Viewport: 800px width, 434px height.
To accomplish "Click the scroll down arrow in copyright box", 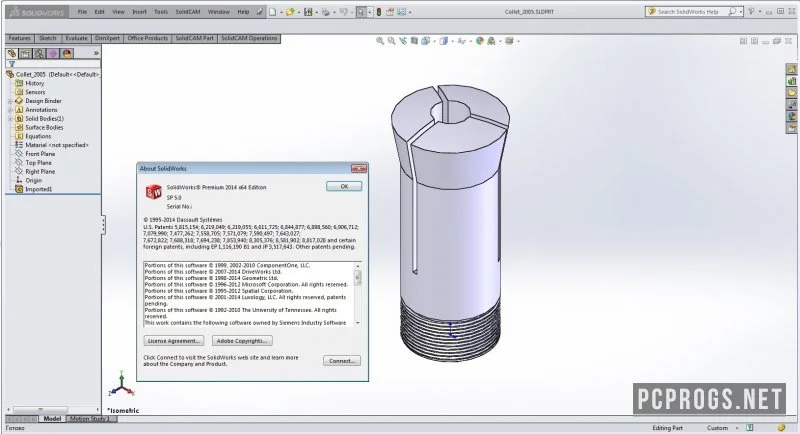I will (358, 323).
